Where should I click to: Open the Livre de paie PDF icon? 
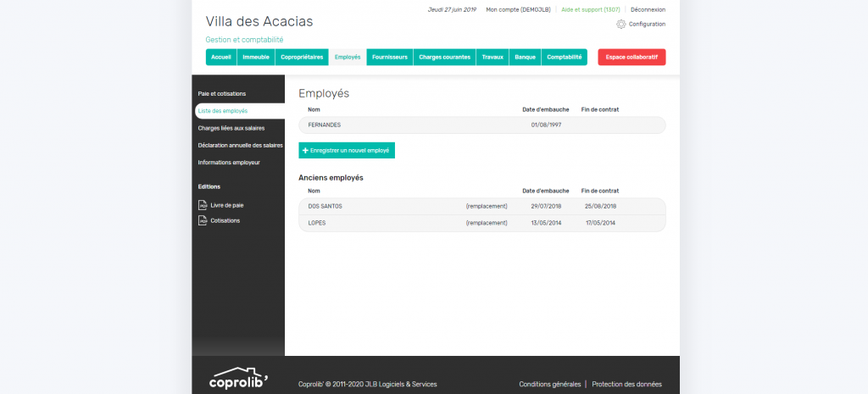click(203, 205)
